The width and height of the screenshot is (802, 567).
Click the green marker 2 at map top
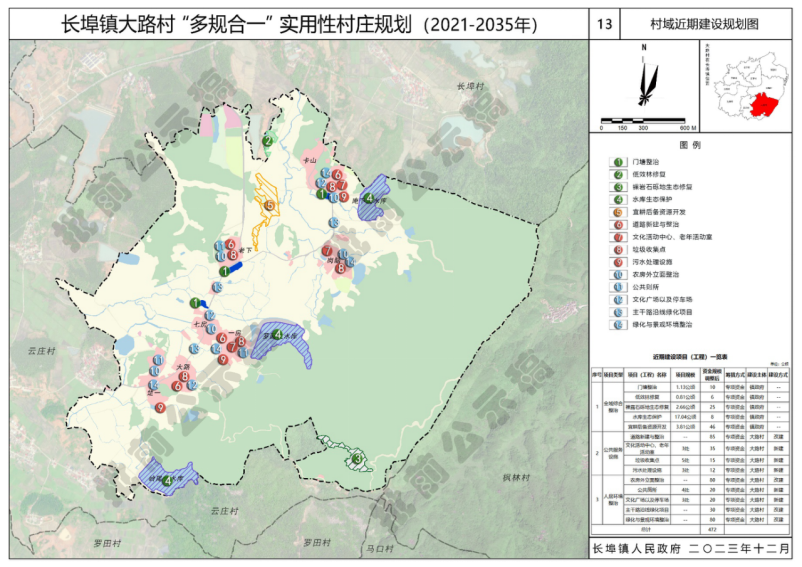click(x=268, y=141)
